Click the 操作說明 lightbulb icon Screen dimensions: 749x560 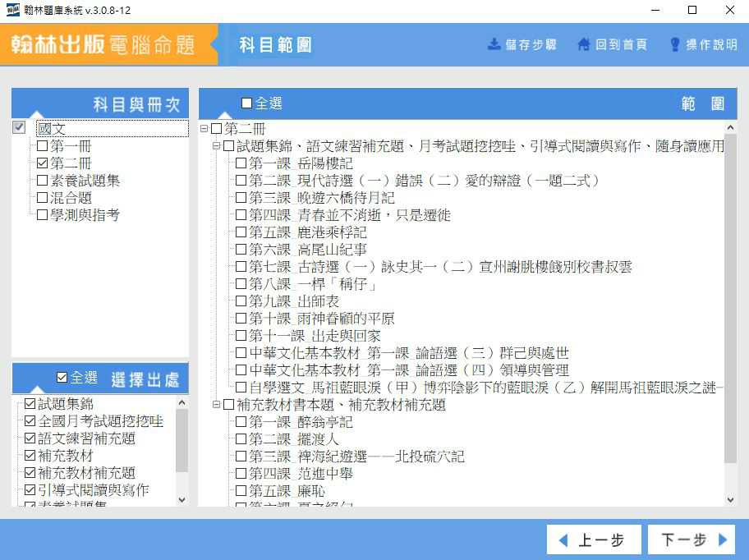pos(674,44)
